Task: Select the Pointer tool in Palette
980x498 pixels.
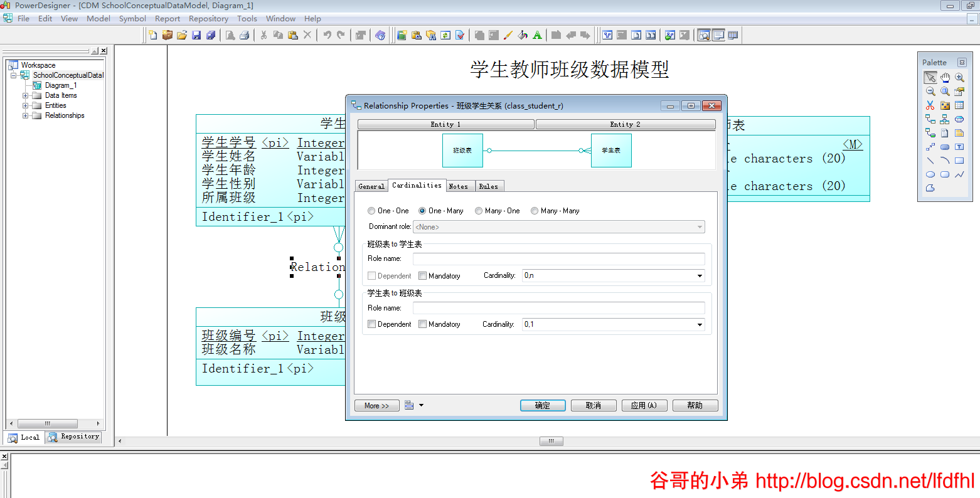Action: click(x=930, y=77)
